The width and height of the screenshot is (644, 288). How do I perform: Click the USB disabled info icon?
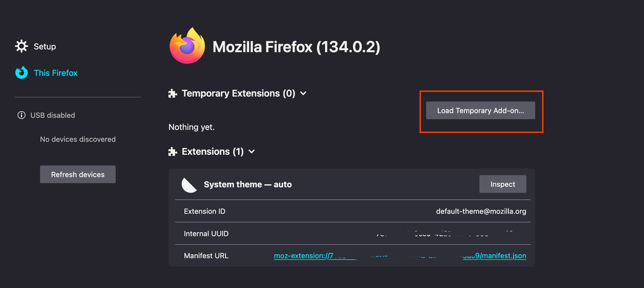21,115
